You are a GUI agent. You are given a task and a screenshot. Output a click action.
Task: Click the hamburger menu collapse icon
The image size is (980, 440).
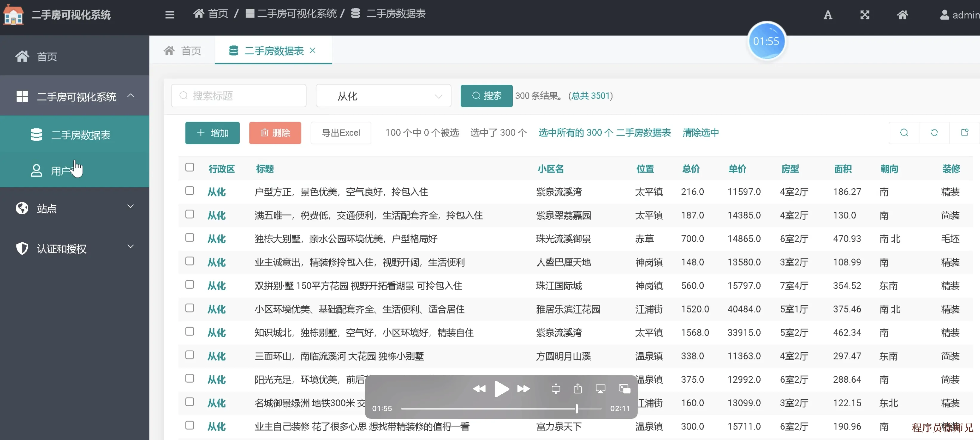[170, 14]
